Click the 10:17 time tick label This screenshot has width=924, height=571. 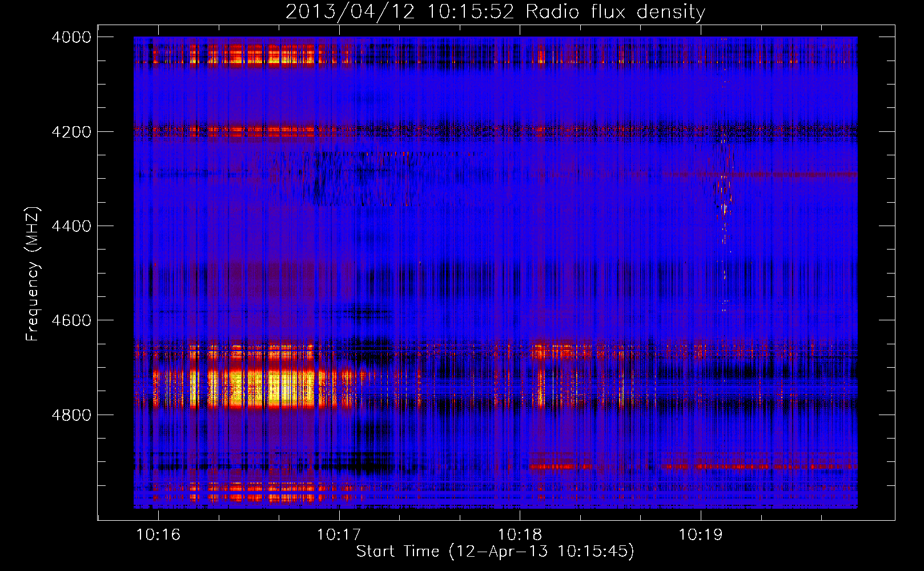pyautogui.click(x=339, y=535)
